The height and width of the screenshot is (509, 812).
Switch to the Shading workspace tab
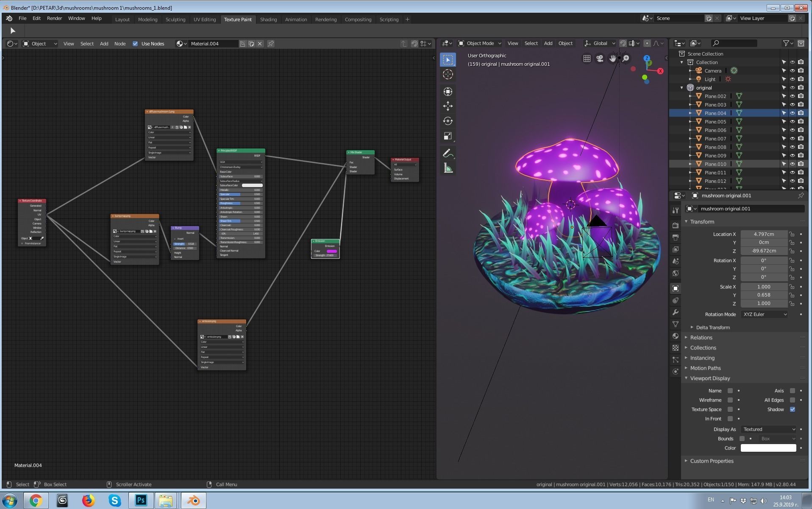pyautogui.click(x=268, y=20)
